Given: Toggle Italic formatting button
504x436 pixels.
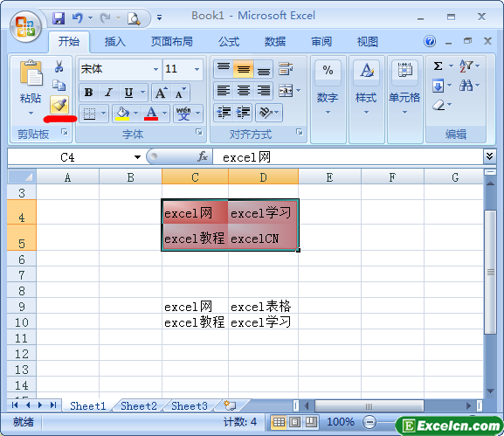Looking at the screenshot, I should pos(108,93).
